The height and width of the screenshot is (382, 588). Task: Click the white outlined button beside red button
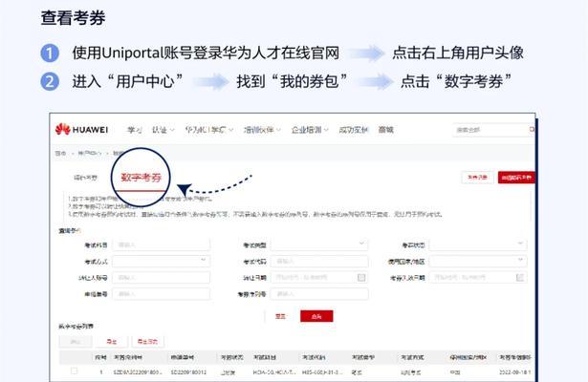(477, 178)
